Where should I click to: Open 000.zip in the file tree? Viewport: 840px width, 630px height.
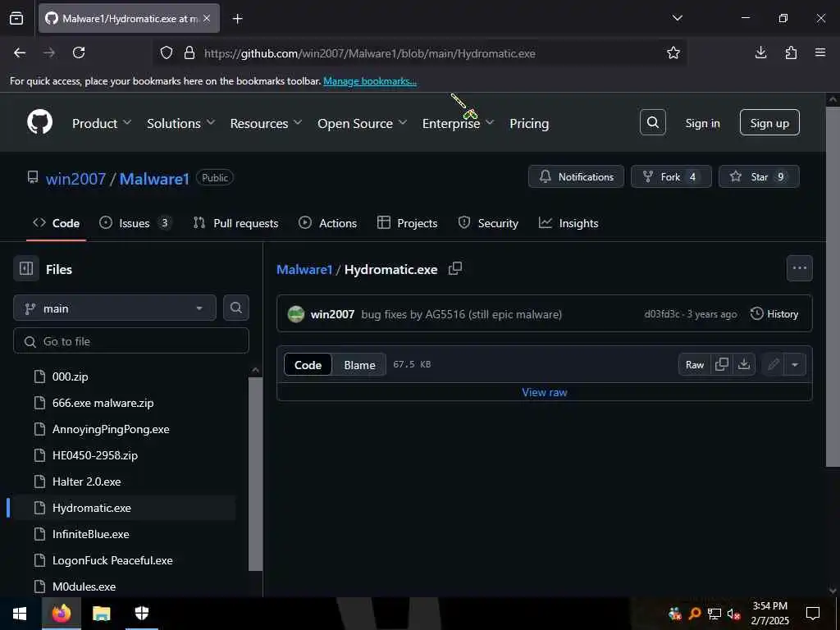click(x=71, y=377)
